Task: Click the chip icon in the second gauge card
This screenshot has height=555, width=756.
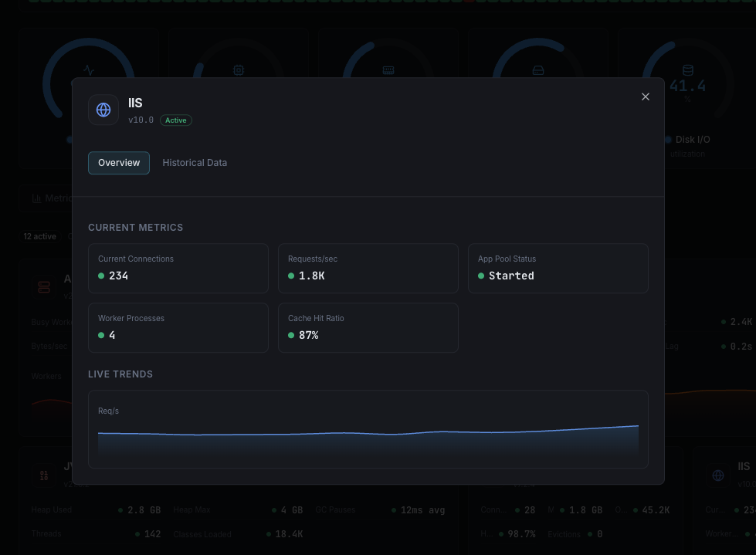Action: click(239, 69)
